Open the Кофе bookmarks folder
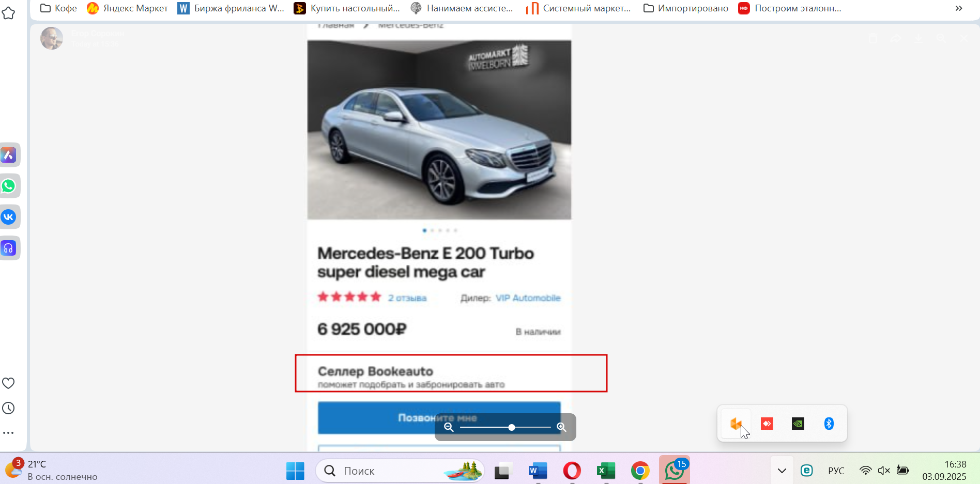 click(58, 8)
